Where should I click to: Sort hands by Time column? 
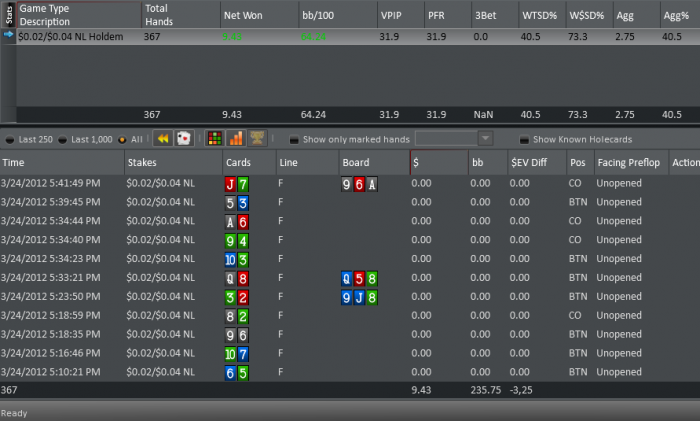pyautogui.click(x=62, y=163)
